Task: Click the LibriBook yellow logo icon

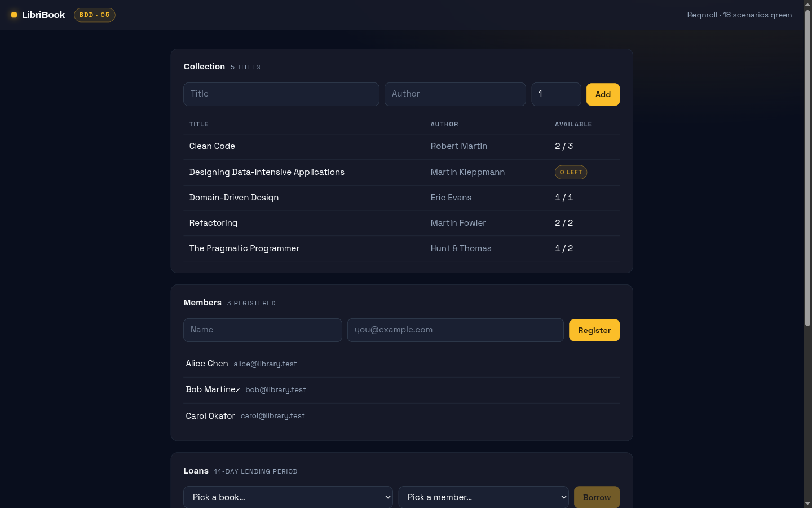Action: point(14,15)
